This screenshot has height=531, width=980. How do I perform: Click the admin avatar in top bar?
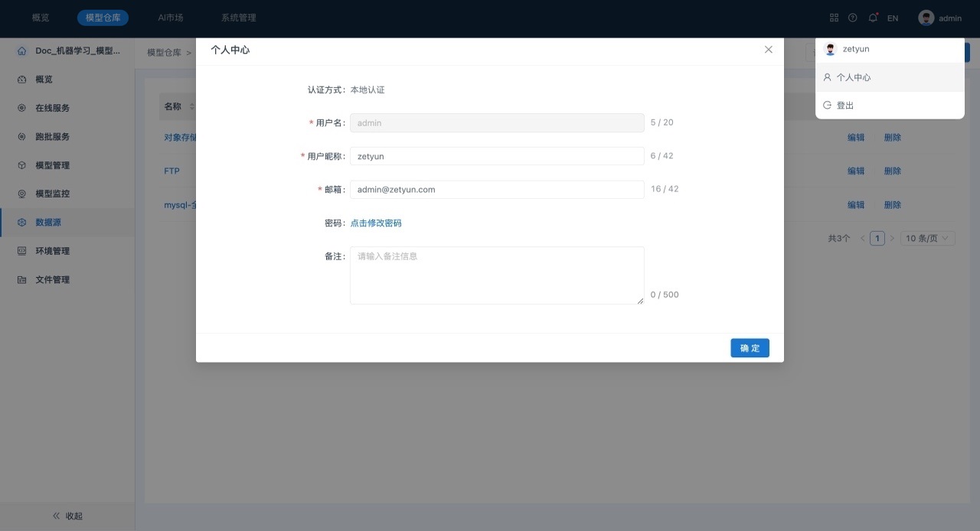pos(926,18)
